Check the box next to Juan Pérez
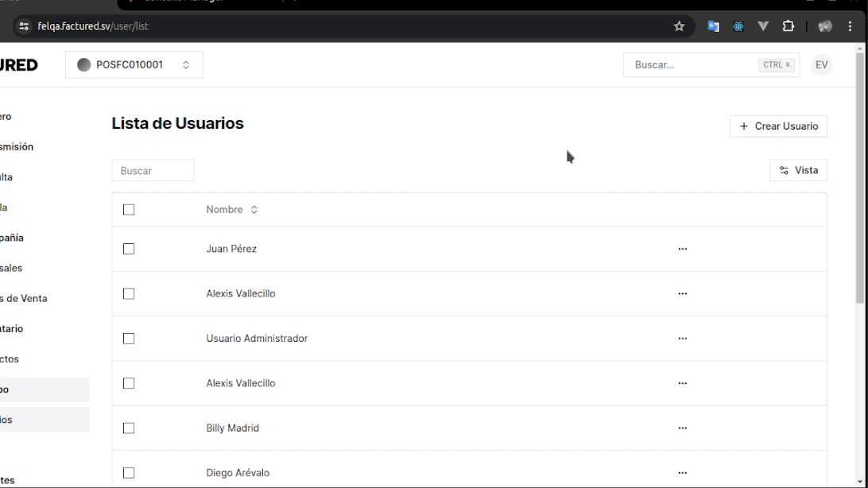 [x=129, y=249]
